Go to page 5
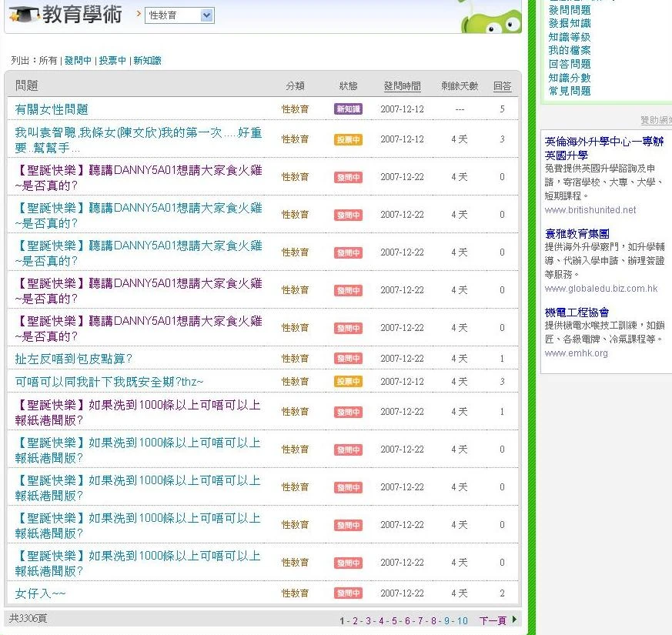The image size is (672, 635). pos(394,620)
